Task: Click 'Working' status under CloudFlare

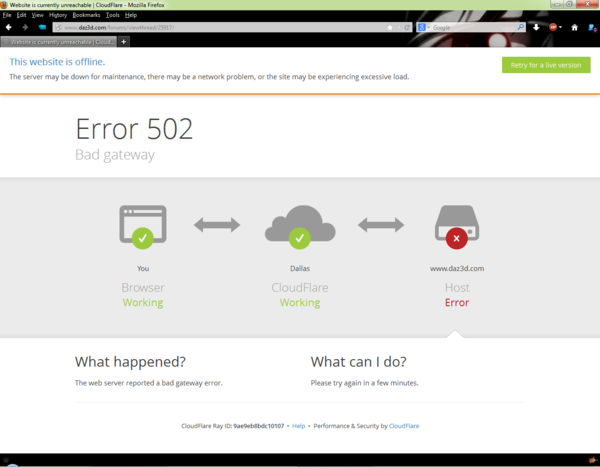Action: tap(300, 303)
